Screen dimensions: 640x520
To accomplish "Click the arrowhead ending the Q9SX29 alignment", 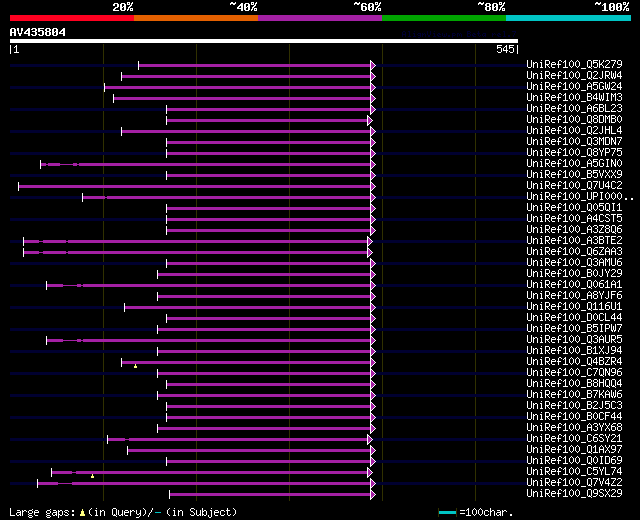I will point(373,495).
